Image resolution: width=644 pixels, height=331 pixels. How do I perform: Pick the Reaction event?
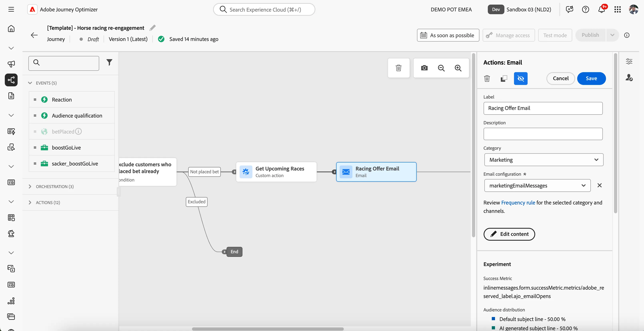tap(72, 99)
